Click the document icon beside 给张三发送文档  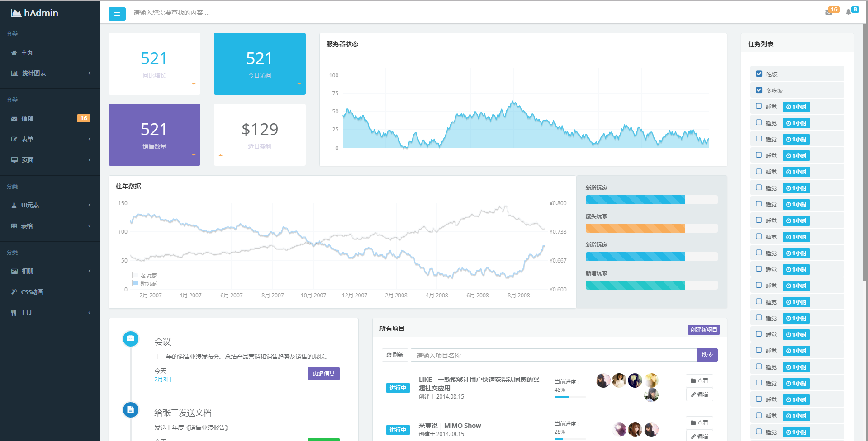131,410
